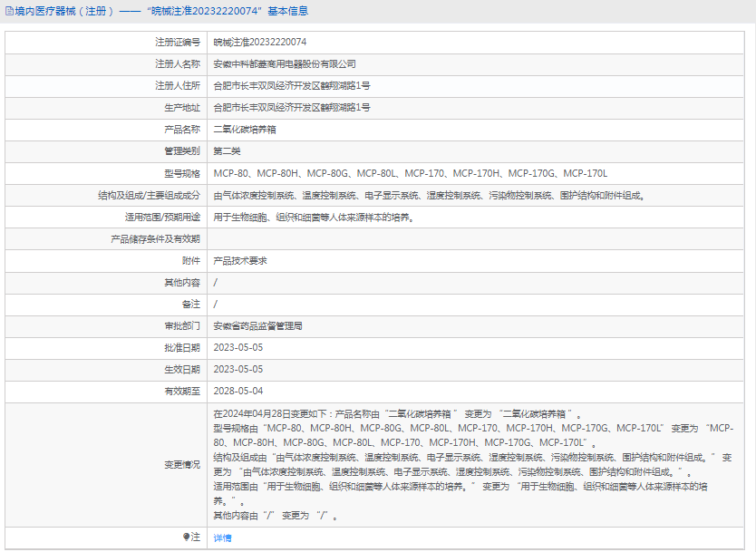Click the 产品技术要求 attachment text
The height and width of the screenshot is (552, 756).
(240, 261)
